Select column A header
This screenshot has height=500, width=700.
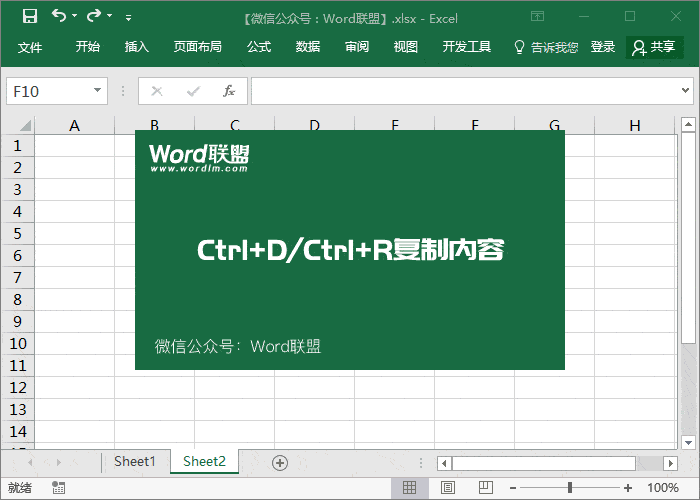75,125
